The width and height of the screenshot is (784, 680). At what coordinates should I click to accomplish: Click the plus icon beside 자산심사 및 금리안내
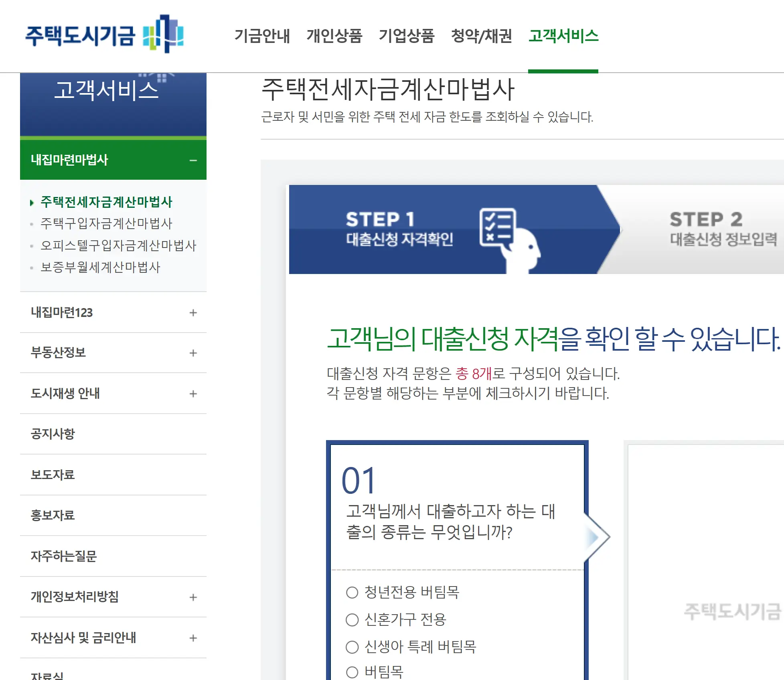pyautogui.click(x=193, y=638)
